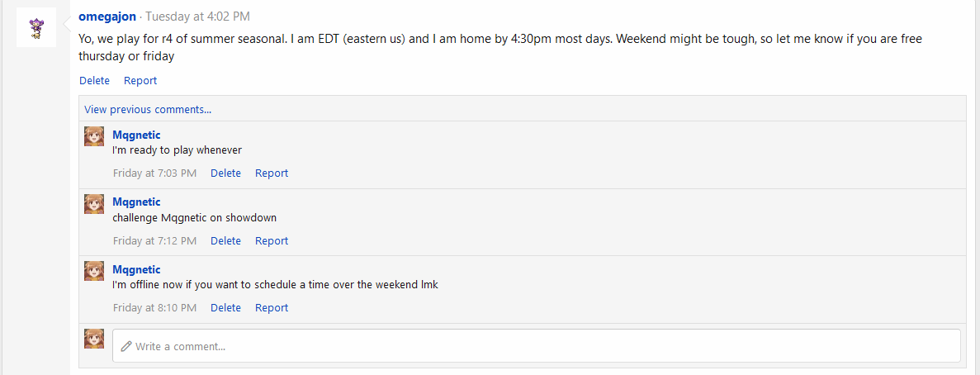The image size is (980, 375).
Task: Click the avatar beside comment box
Action: [x=94, y=339]
